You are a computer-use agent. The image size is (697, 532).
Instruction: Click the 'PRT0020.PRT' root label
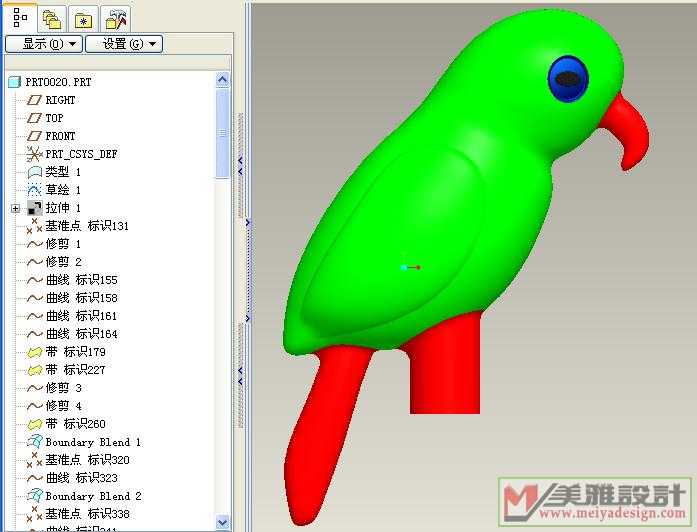coord(58,82)
